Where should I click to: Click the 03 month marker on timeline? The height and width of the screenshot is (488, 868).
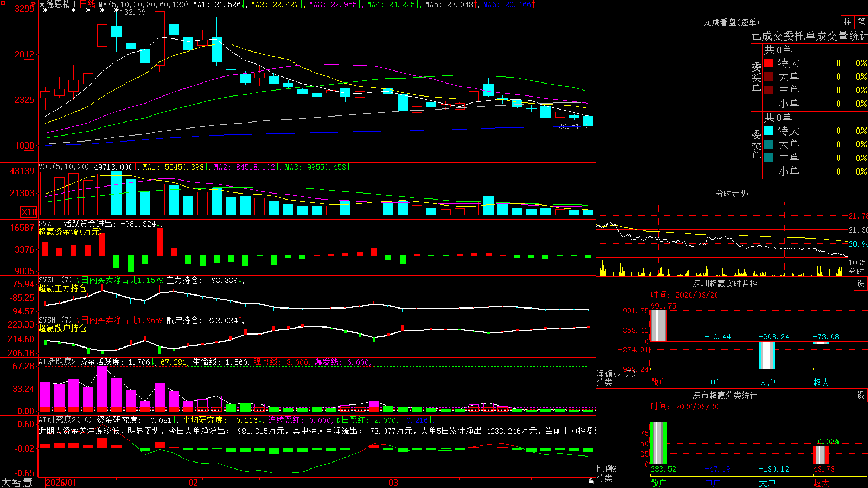pyautogui.click(x=393, y=483)
